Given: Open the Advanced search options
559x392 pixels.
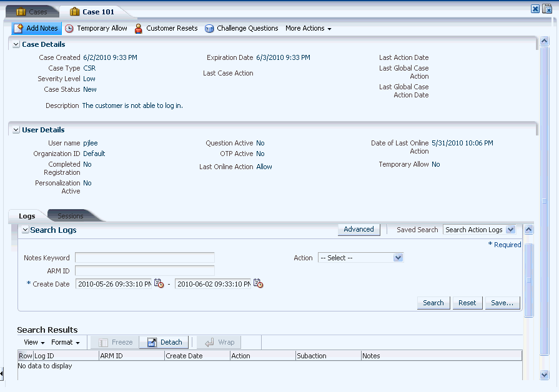Looking at the screenshot, I should pos(359,229).
